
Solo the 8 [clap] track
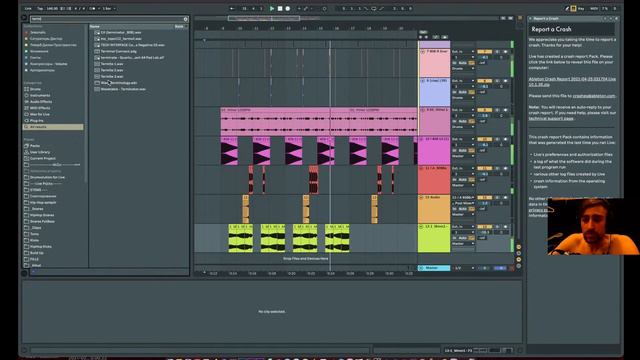click(497, 81)
